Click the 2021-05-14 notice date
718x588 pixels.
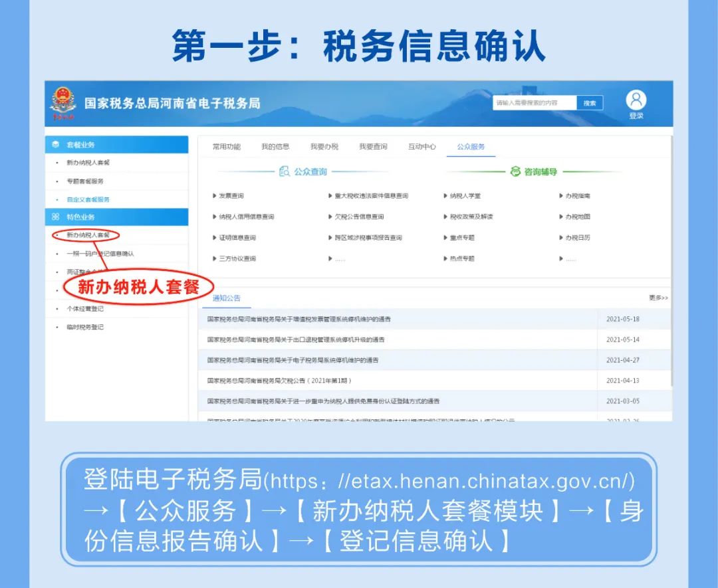coord(623,340)
